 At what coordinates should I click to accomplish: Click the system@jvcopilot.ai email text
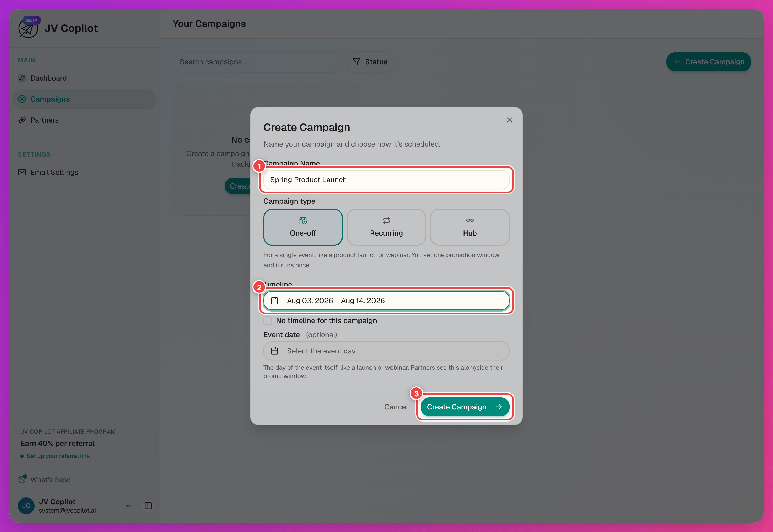tap(67, 511)
